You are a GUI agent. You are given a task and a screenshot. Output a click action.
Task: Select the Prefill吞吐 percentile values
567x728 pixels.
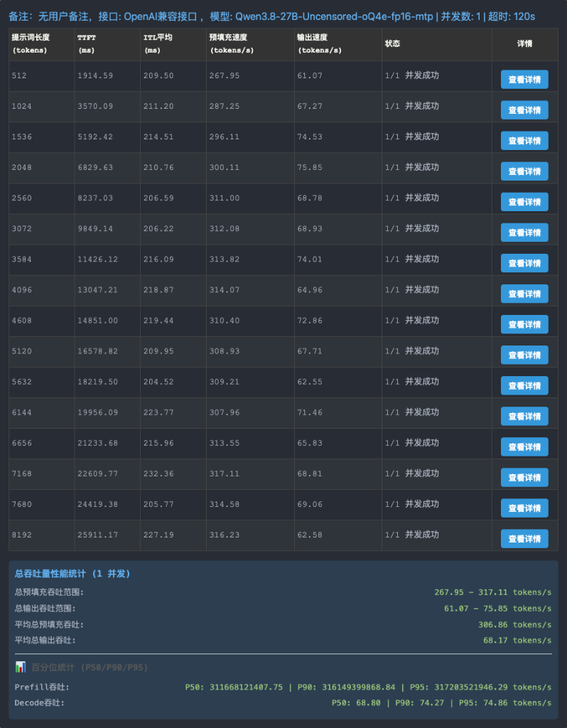368,687
